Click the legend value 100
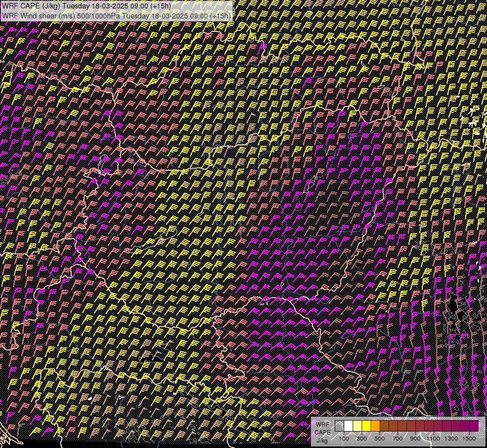 tap(344, 439)
